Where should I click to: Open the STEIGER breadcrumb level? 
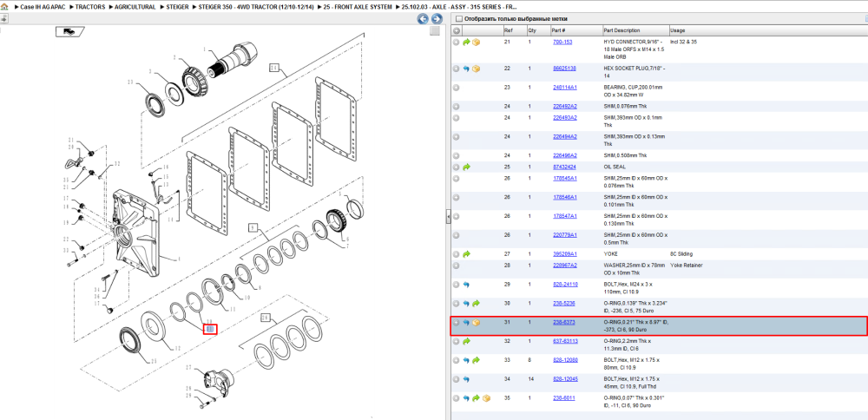(x=177, y=7)
